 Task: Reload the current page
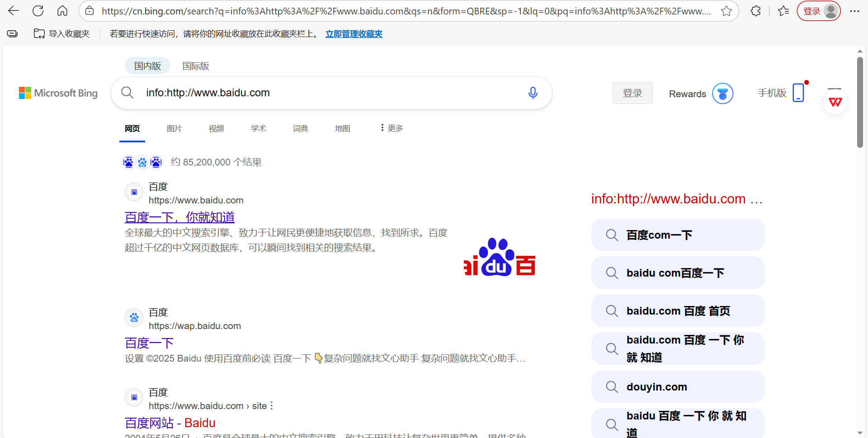pos(38,11)
